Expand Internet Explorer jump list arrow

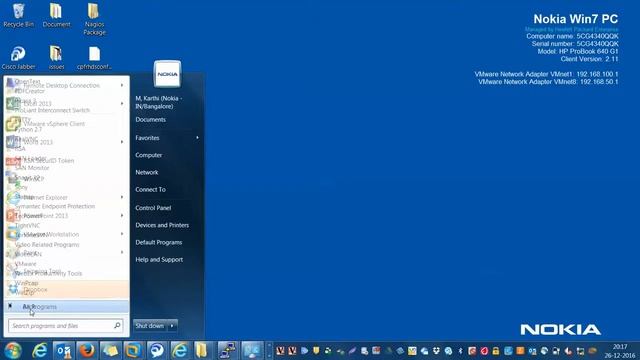[x=122, y=197]
